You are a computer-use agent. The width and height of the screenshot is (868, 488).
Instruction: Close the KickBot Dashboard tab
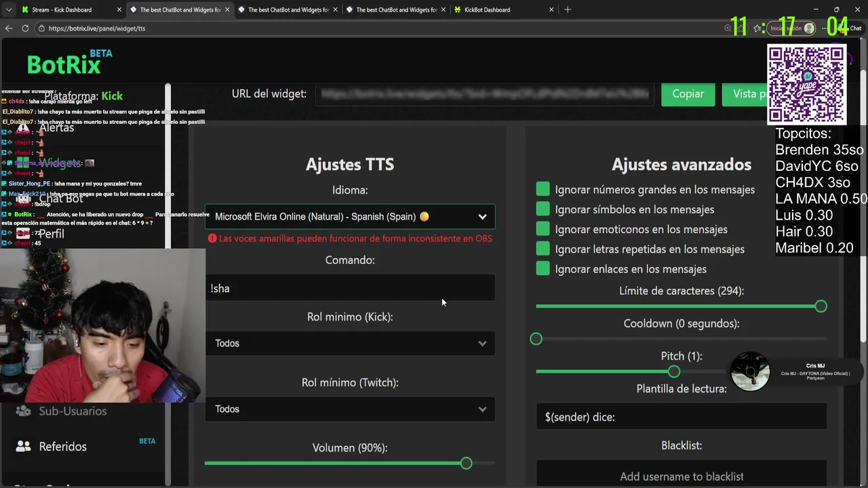tap(551, 9)
